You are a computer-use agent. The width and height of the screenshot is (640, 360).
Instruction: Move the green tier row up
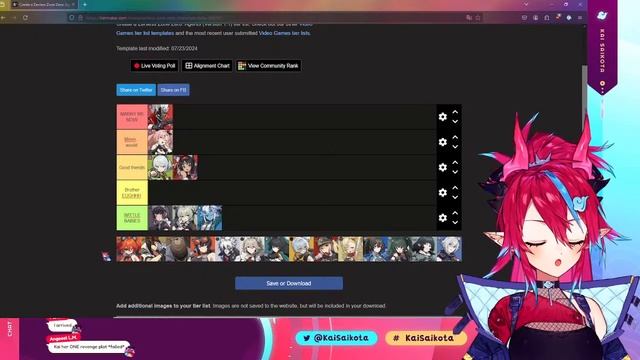tap(455, 213)
